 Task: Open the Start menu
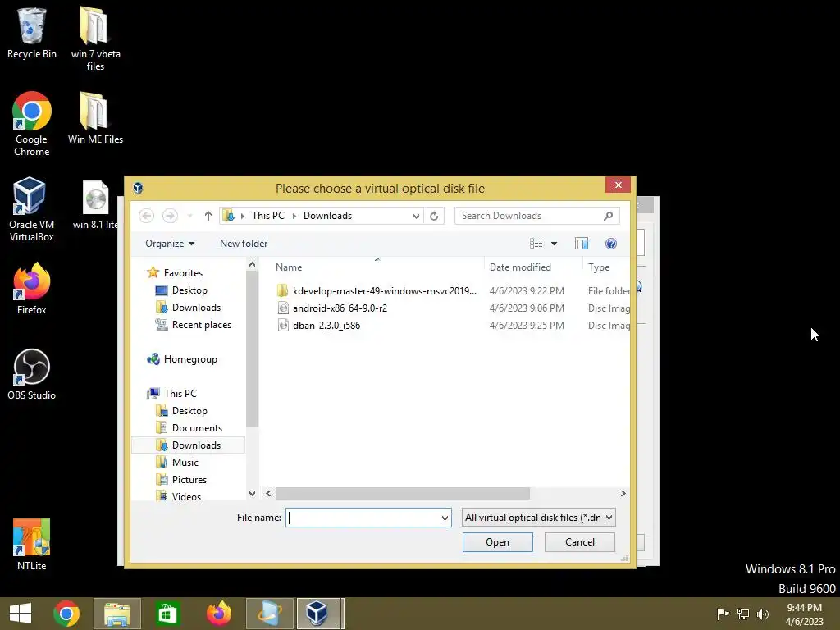pos(21,614)
